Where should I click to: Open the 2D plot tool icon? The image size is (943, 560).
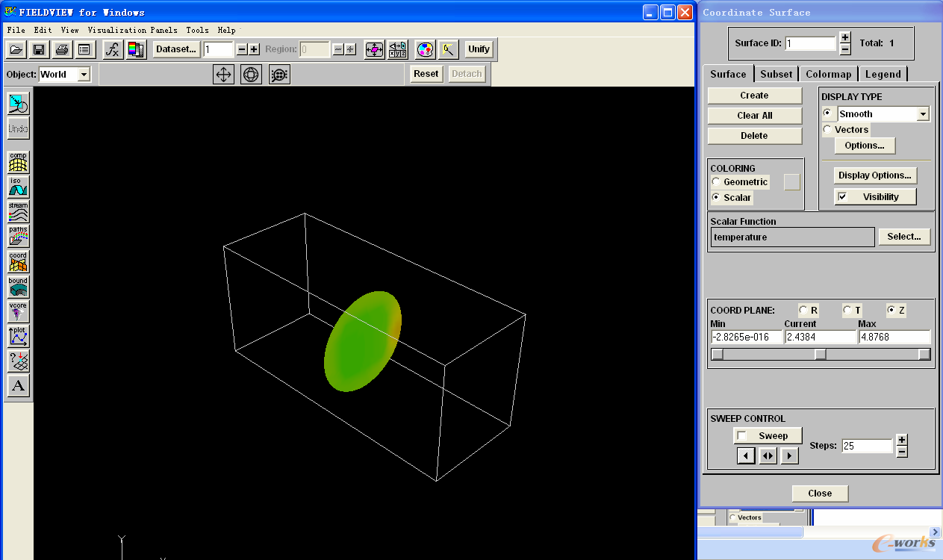(x=18, y=336)
